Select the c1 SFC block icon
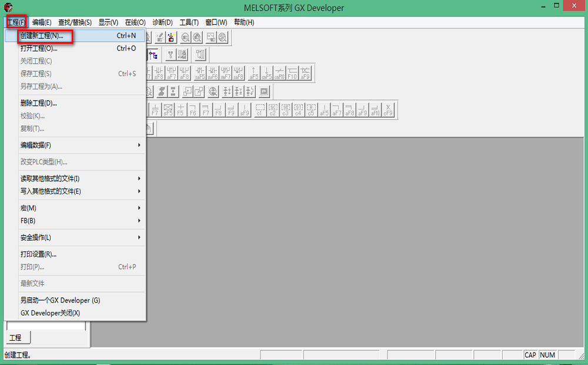The width and height of the screenshot is (588, 365). 260,109
